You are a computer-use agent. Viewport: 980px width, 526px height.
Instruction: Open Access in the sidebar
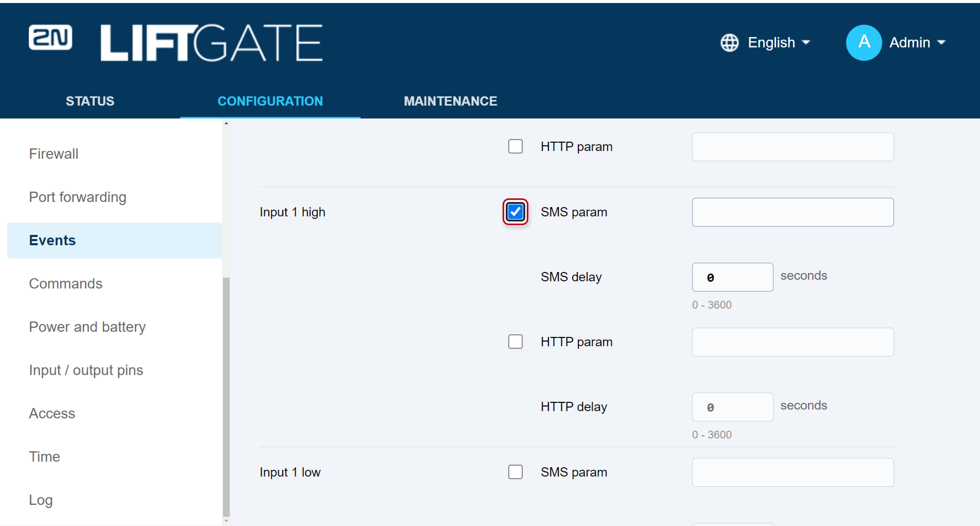pos(52,414)
